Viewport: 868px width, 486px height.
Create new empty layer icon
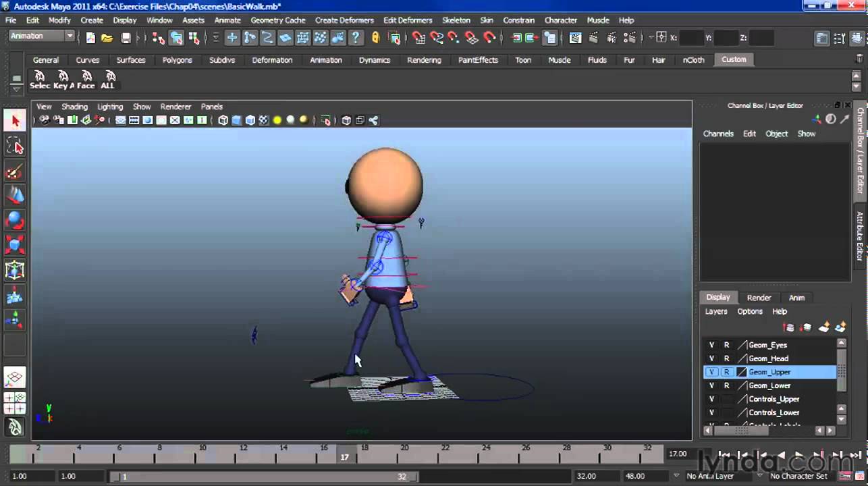tap(823, 327)
